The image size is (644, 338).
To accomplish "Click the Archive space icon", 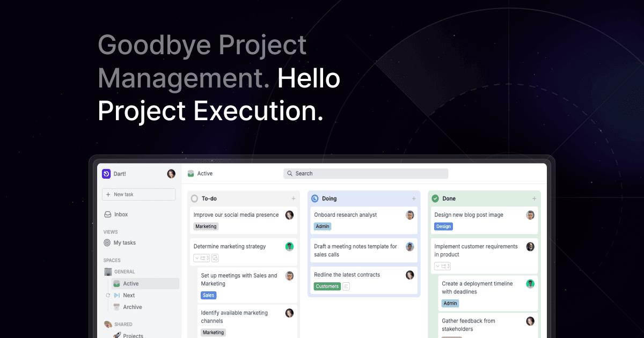I will click(x=116, y=307).
